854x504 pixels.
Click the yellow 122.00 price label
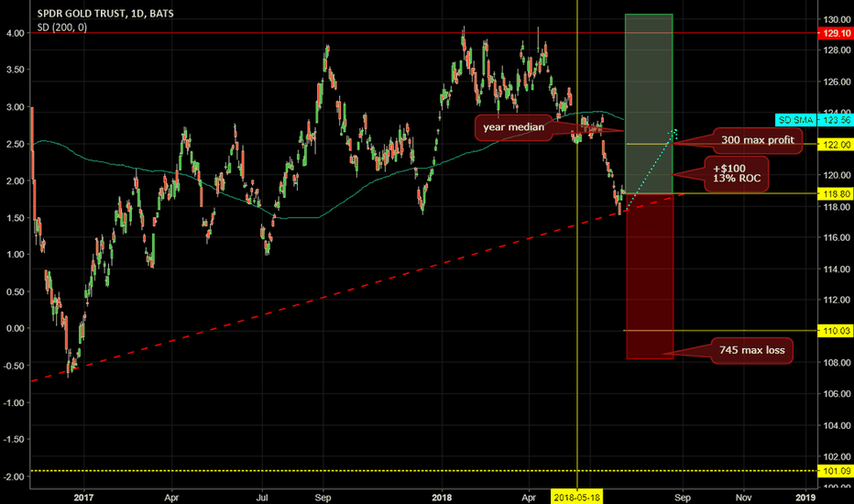click(x=836, y=145)
